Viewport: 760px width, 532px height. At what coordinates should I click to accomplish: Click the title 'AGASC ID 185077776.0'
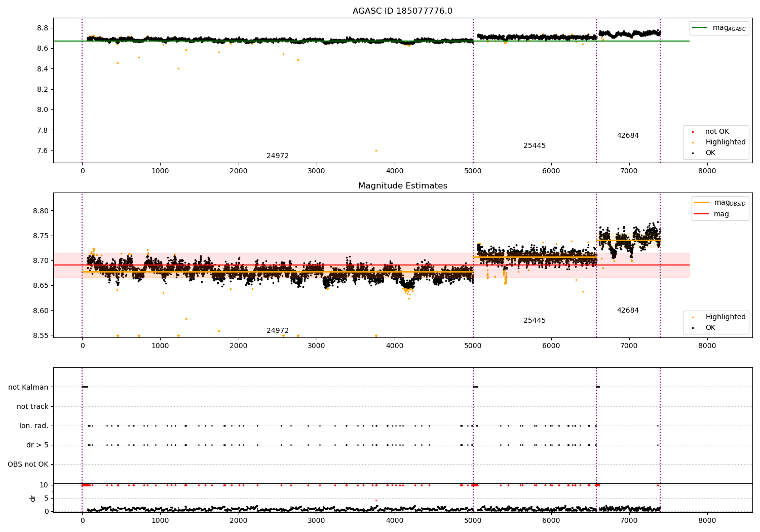pos(402,11)
